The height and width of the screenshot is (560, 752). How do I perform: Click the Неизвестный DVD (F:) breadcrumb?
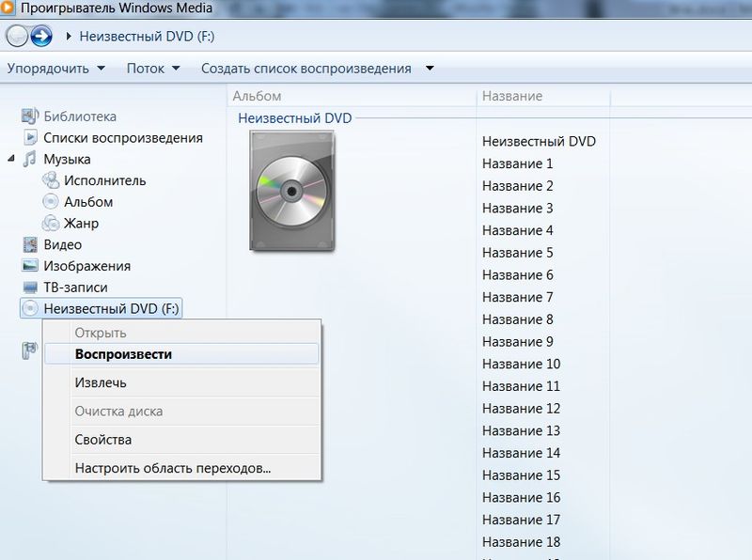[x=147, y=37]
